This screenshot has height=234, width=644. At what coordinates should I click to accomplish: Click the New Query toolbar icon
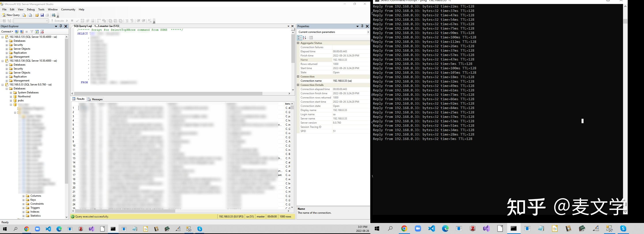11,15
